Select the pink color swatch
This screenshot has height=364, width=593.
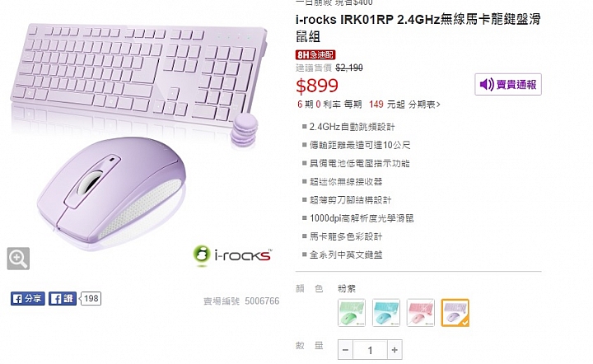click(x=421, y=313)
